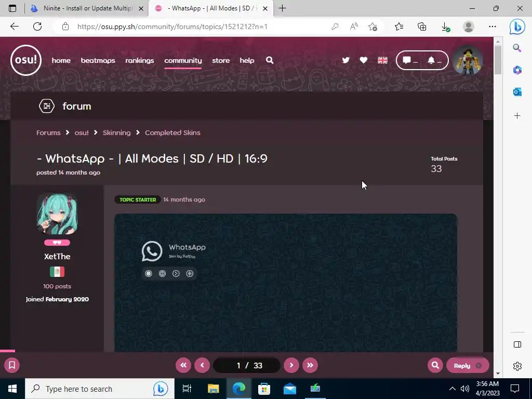Screen dimensions: 532x399
Task: Jump to last post double-right arrow
Action: tap(310, 365)
